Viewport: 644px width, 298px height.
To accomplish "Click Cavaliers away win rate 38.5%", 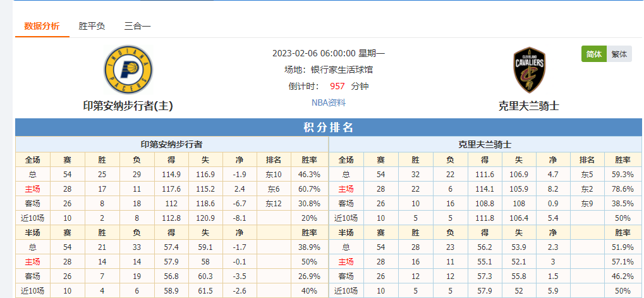I will tap(623, 204).
